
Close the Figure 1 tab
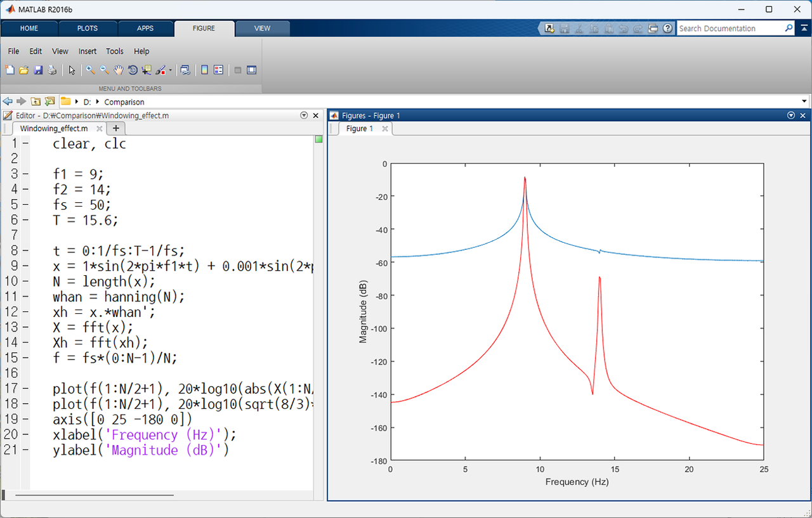point(384,129)
